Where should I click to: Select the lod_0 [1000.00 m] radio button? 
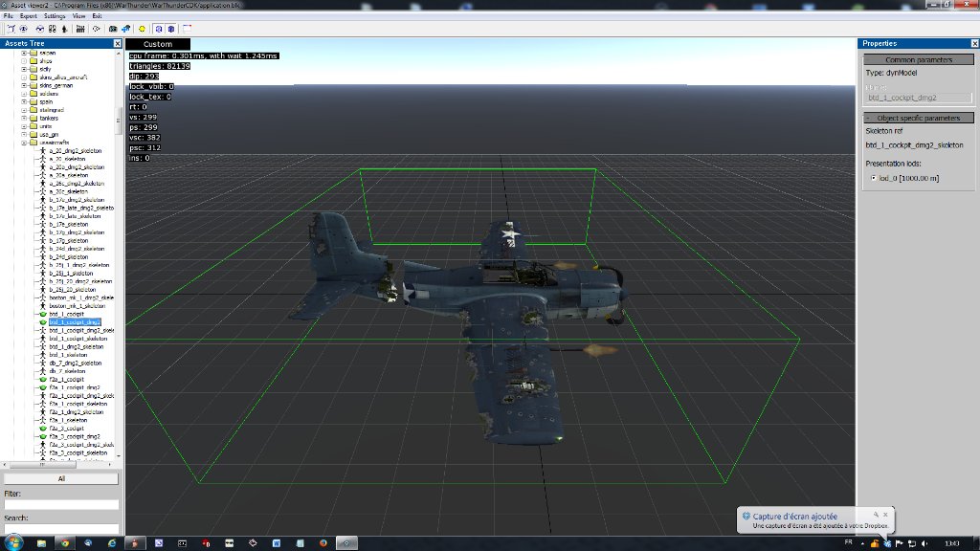pos(874,178)
